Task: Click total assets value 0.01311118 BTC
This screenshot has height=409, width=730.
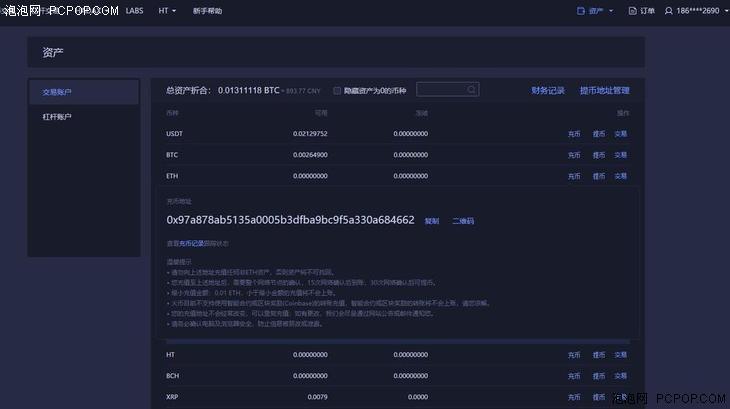Action: tap(249, 90)
